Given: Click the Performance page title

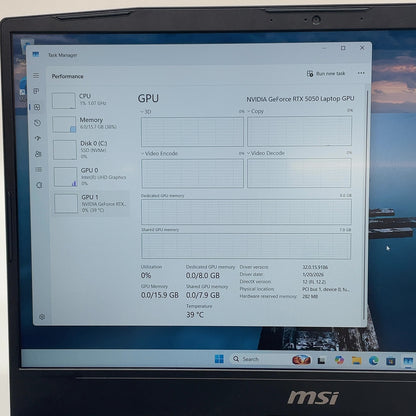Looking at the screenshot, I should click(67, 76).
